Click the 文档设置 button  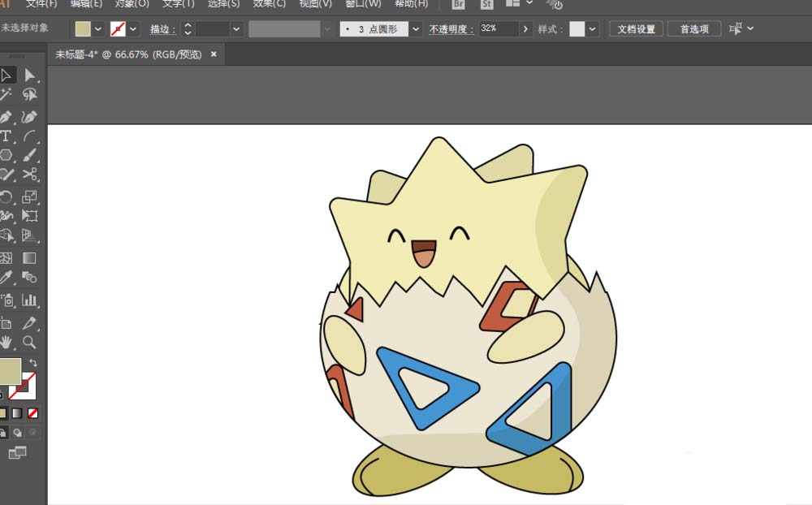[x=637, y=29]
